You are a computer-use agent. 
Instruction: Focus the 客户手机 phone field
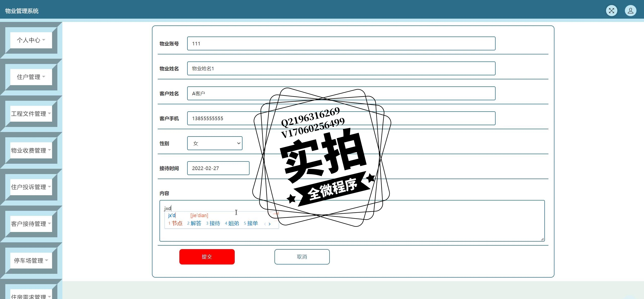click(341, 118)
